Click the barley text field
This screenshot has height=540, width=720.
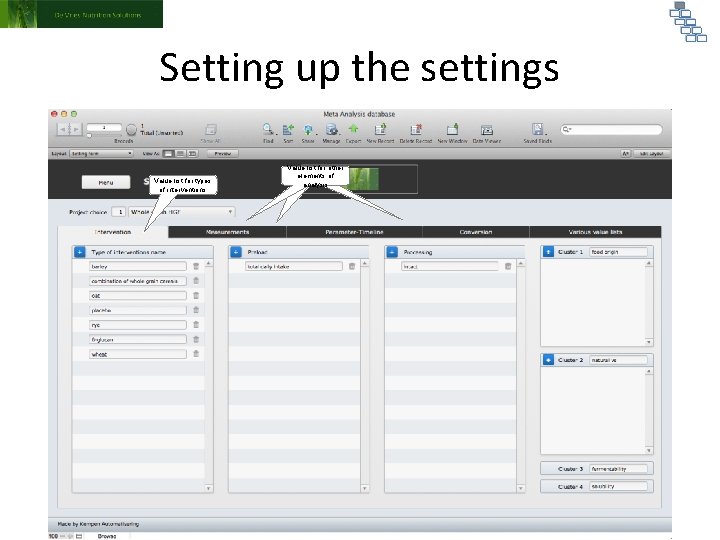coord(138,266)
